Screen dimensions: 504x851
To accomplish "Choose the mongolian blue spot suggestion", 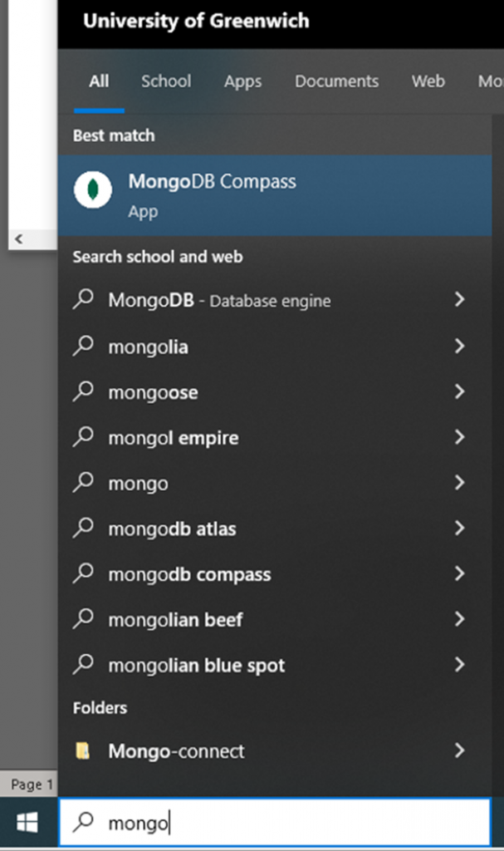I will pyautogui.click(x=196, y=666).
